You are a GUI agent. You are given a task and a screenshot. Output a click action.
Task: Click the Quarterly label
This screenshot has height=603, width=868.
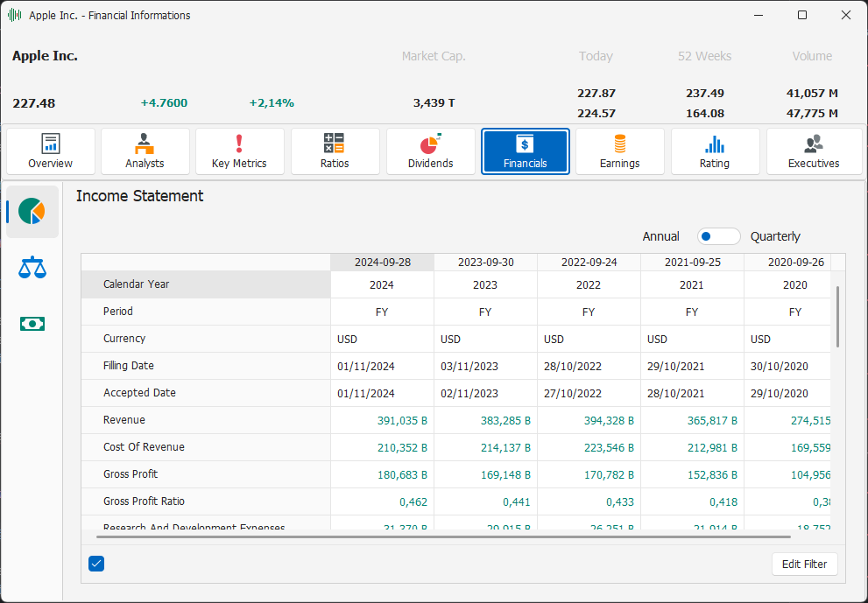click(775, 236)
